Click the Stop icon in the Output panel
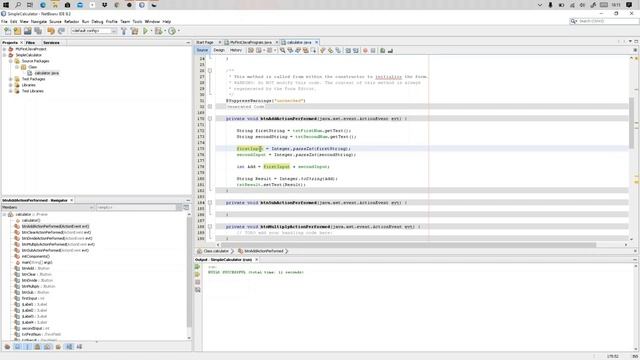 click(198, 282)
